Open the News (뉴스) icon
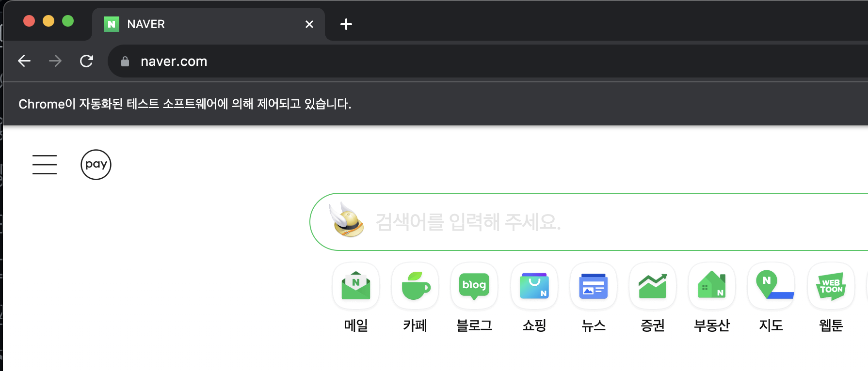 pos(594,286)
